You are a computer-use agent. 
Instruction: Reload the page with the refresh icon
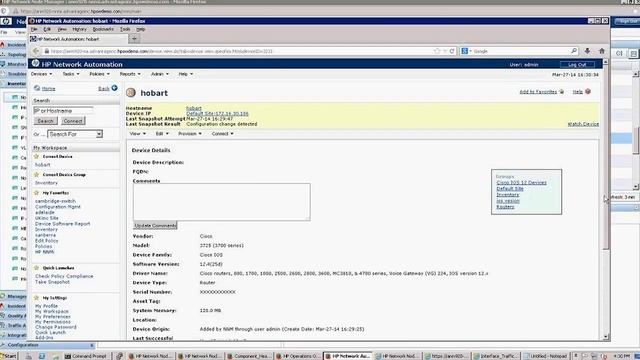point(452,51)
